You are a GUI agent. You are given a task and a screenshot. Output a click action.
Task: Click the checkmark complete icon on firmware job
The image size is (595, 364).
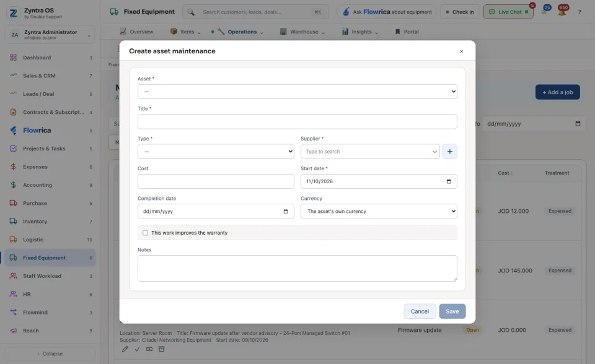[138, 349]
